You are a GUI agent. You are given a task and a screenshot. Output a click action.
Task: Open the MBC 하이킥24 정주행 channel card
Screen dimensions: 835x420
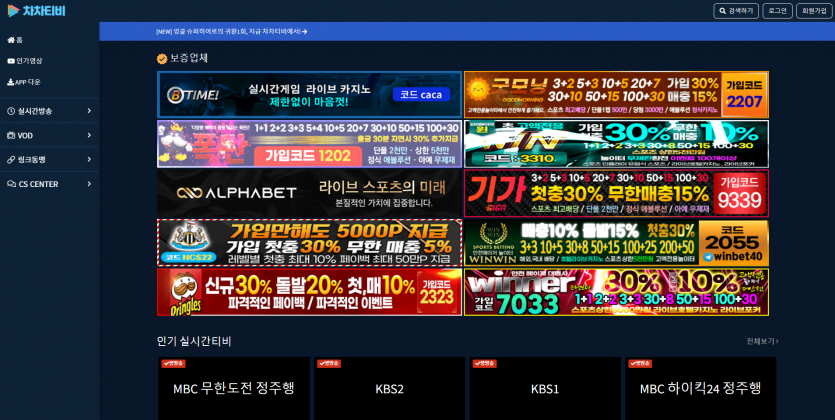point(700,389)
